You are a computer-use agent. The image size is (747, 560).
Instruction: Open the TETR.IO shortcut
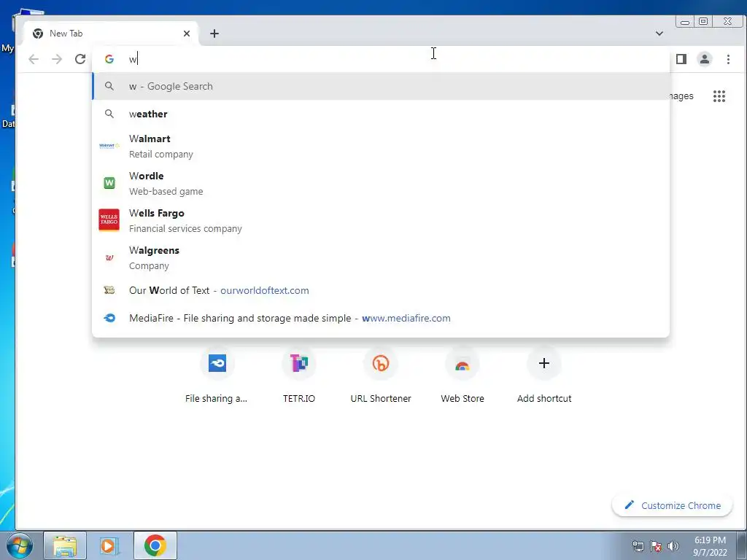(298, 377)
